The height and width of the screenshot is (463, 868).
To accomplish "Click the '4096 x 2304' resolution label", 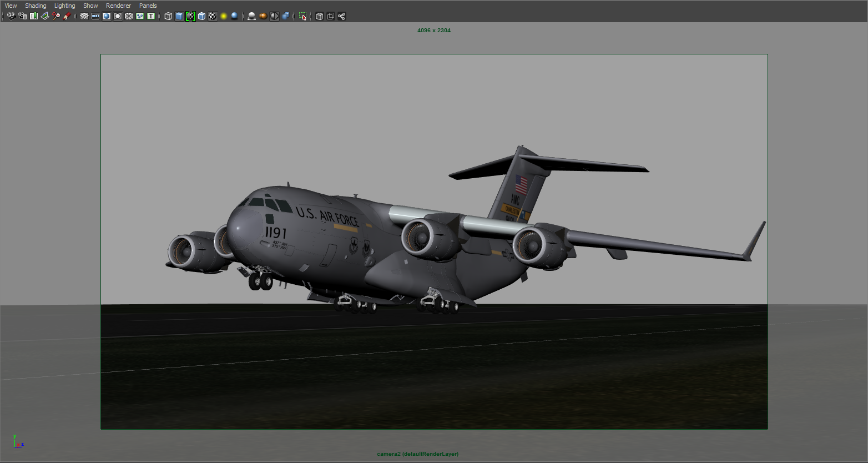I will tap(434, 31).
